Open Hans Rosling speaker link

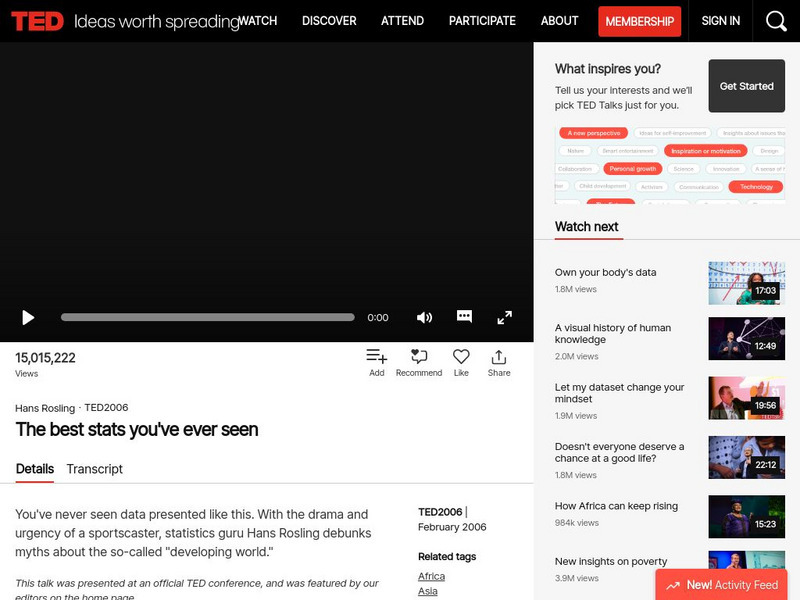tap(45, 408)
